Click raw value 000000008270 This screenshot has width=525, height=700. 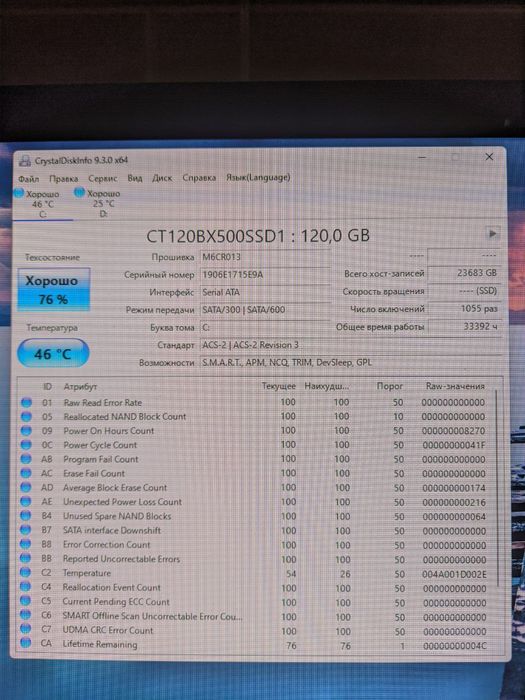(x=454, y=431)
